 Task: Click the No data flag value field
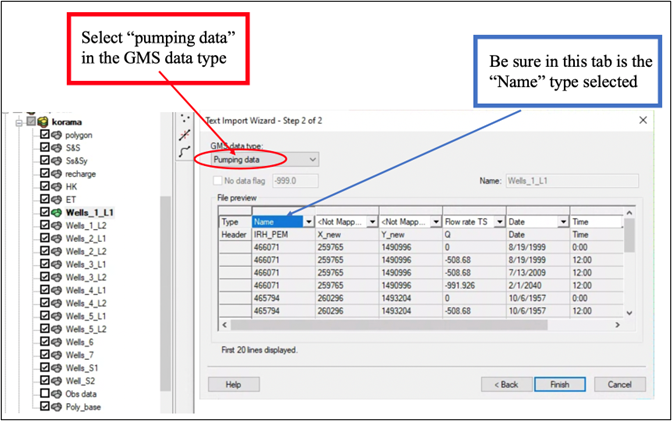[x=295, y=181]
